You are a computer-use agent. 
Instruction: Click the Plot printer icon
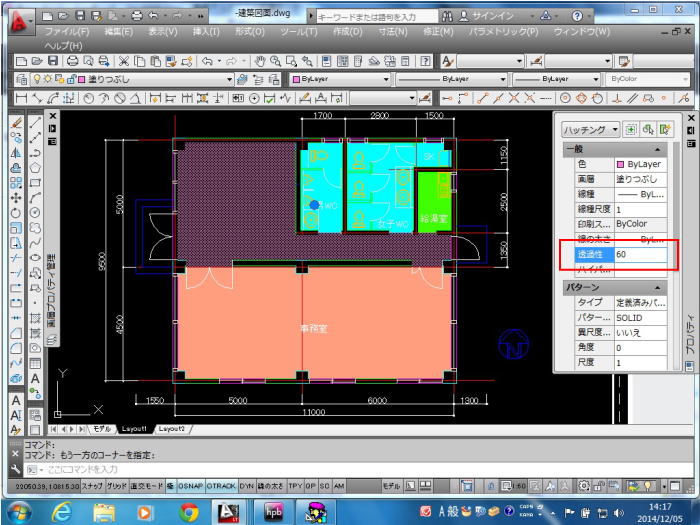(x=72, y=62)
